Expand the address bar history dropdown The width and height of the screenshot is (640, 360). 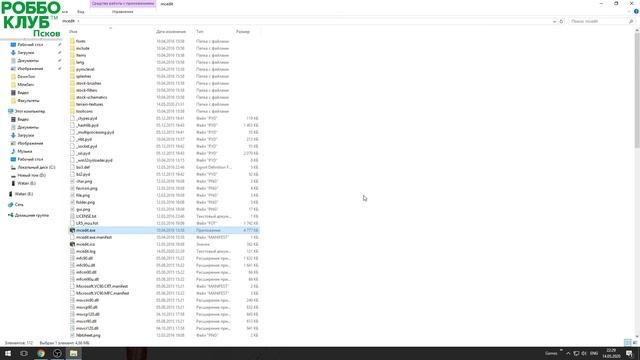click(x=554, y=21)
